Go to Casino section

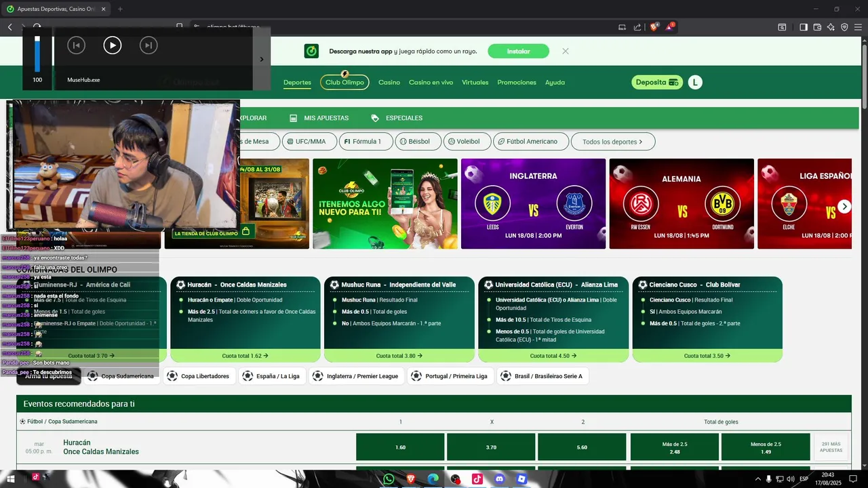389,83
